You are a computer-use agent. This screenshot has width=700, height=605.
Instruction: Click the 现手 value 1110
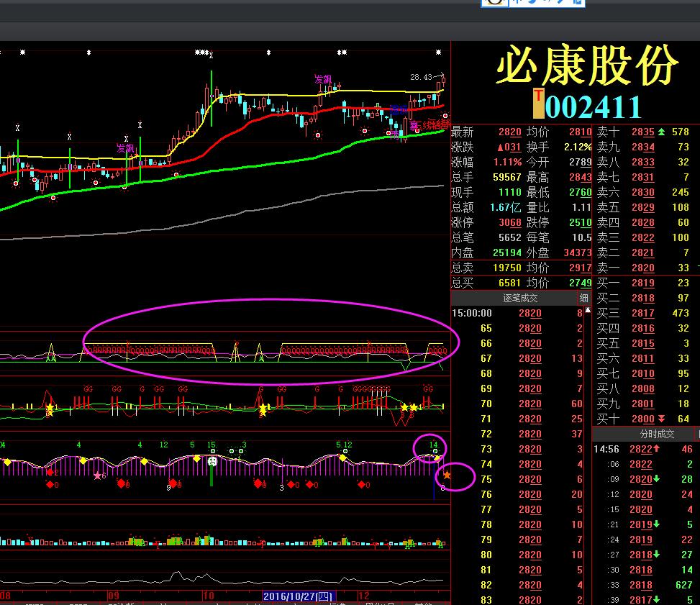click(x=510, y=193)
